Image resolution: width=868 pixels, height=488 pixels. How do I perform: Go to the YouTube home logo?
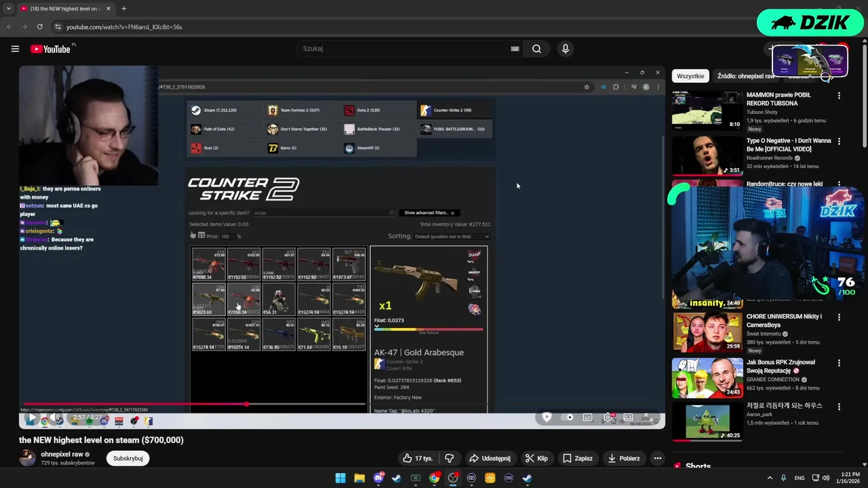coord(50,49)
